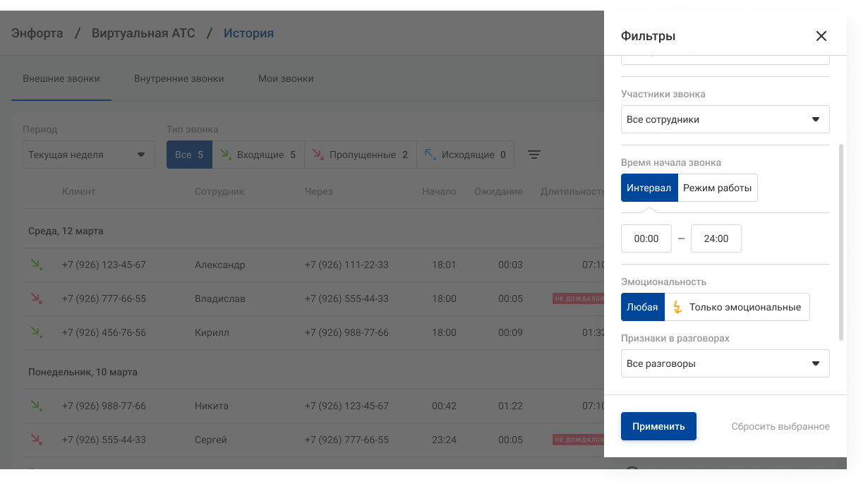The height and width of the screenshot is (489, 868).
Task: Click incoming call icon for Кирилл row
Action: pyautogui.click(x=35, y=332)
